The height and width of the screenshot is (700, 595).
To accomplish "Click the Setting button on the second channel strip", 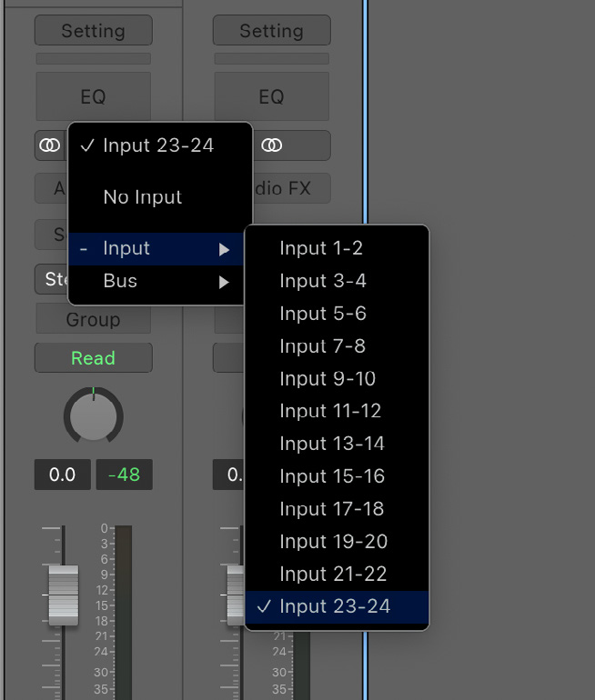I will 272,30.
